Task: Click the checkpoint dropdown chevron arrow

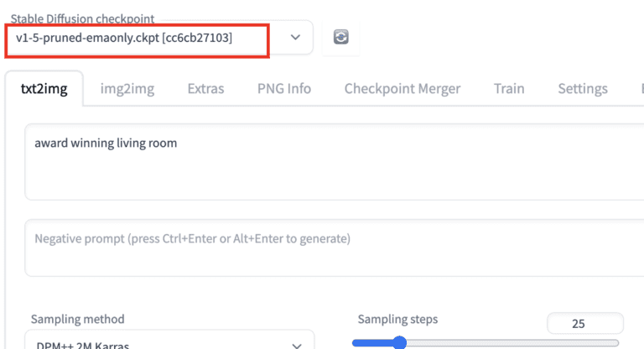Action: click(x=295, y=38)
